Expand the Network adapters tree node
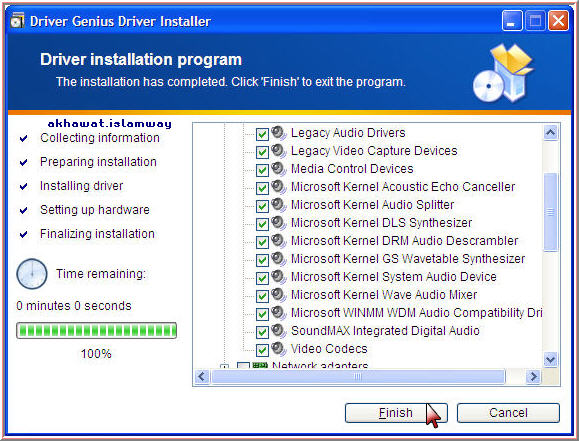 224,366
